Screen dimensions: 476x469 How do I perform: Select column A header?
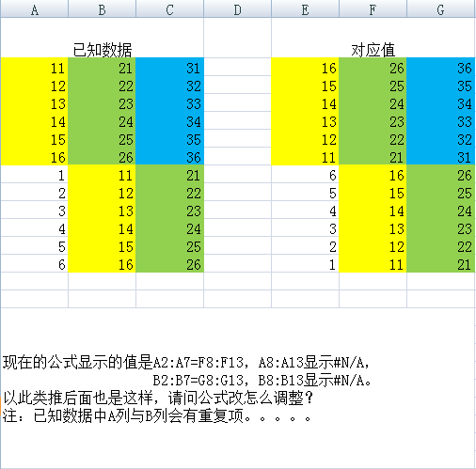coord(34,9)
